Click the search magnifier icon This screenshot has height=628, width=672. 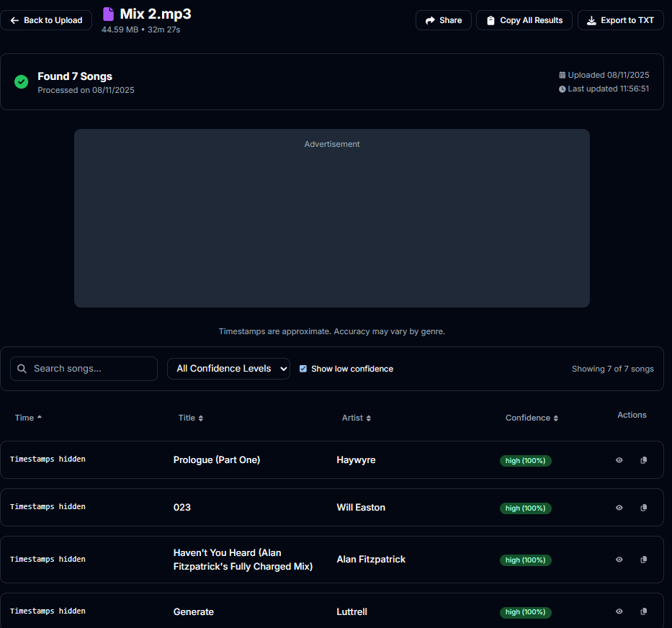(x=22, y=369)
